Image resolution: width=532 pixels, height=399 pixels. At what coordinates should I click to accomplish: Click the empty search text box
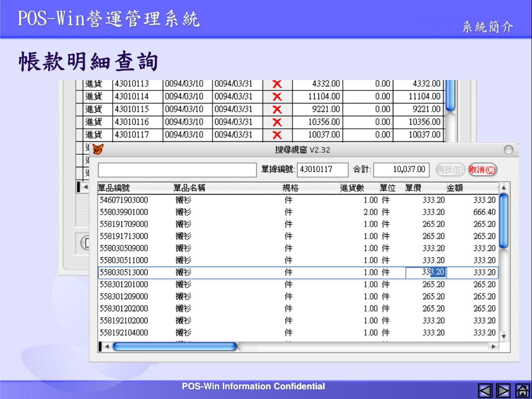pyautogui.click(x=177, y=170)
